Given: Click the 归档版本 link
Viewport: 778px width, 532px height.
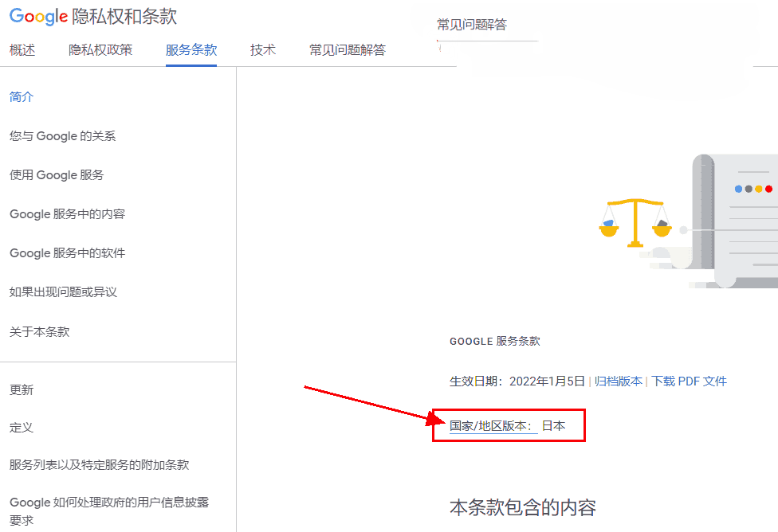Looking at the screenshot, I should point(619,381).
